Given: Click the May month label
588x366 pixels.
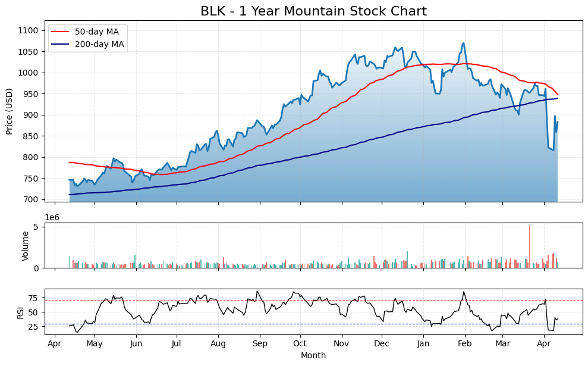Looking at the screenshot, I should 95,343.
